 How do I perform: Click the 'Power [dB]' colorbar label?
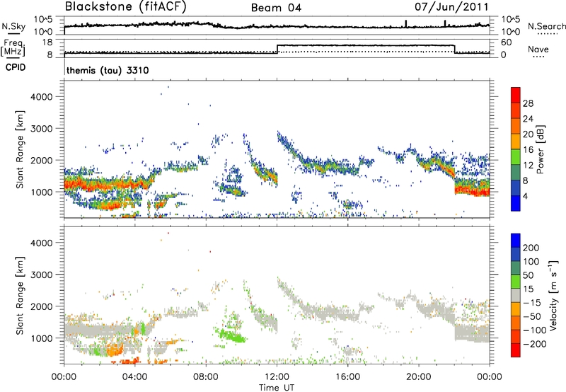541,149
